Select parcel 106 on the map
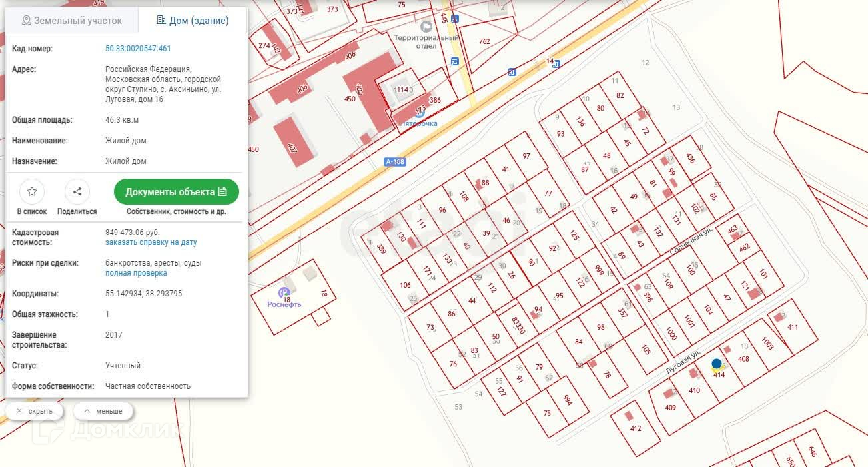 405,286
